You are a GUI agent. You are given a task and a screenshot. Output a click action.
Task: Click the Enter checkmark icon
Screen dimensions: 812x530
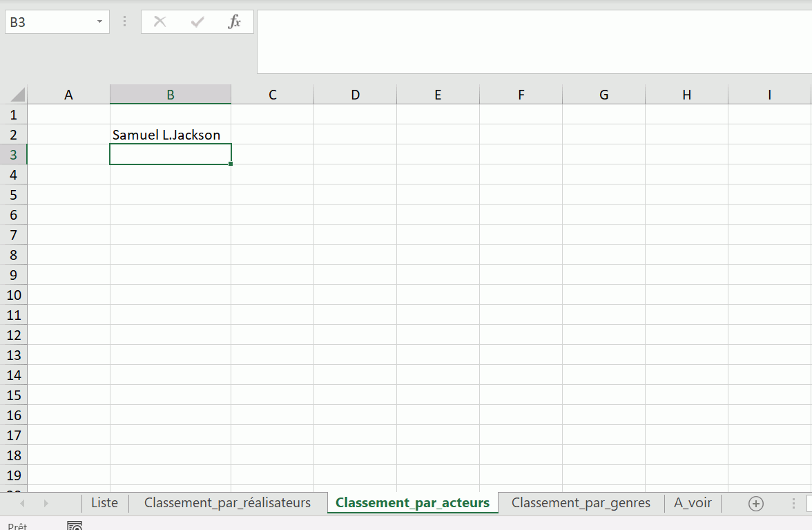coord(197,22)
